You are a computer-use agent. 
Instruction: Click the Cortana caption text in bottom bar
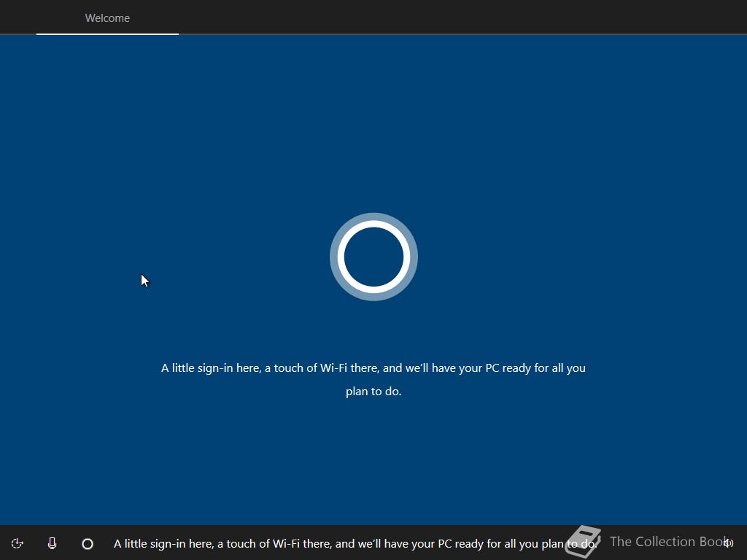[x=355, y=544]
